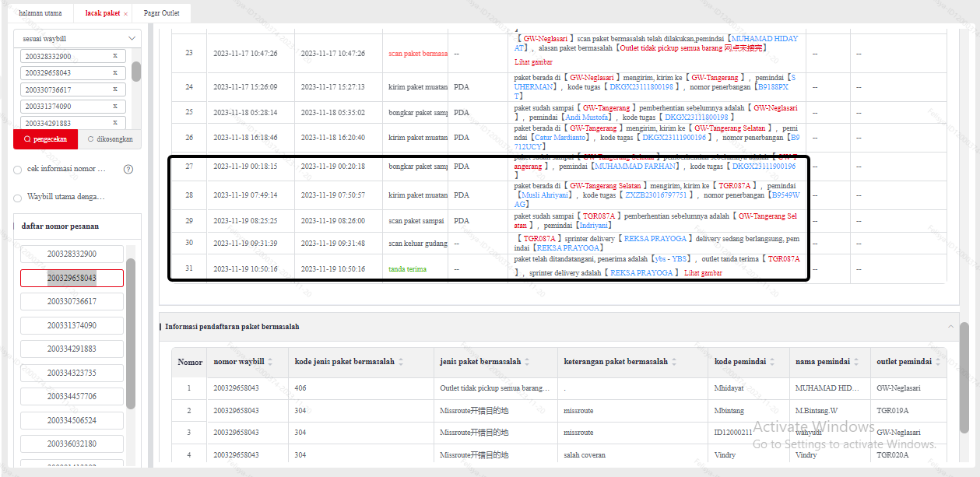Viewport: 980px width, 477px height.
Task: Click the dikosongkan reset button
Action: 110,139
